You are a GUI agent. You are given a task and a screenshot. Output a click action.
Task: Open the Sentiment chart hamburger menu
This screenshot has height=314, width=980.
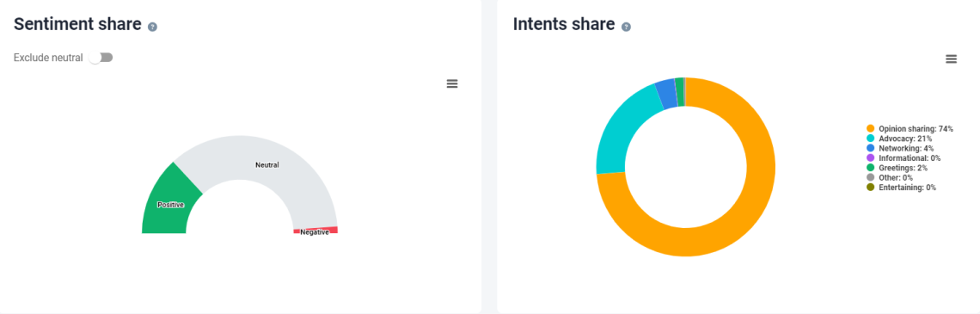pyautogui.click(x=452, y=83)
